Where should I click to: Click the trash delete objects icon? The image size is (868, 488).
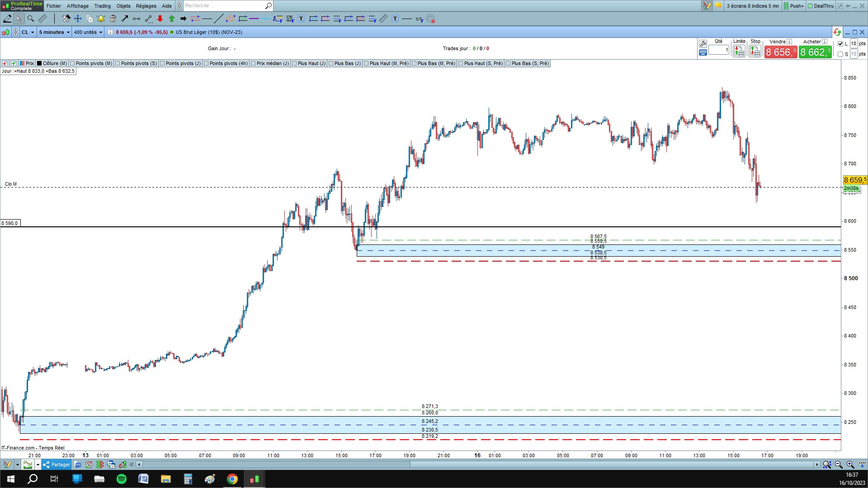[x=113, y=19]
